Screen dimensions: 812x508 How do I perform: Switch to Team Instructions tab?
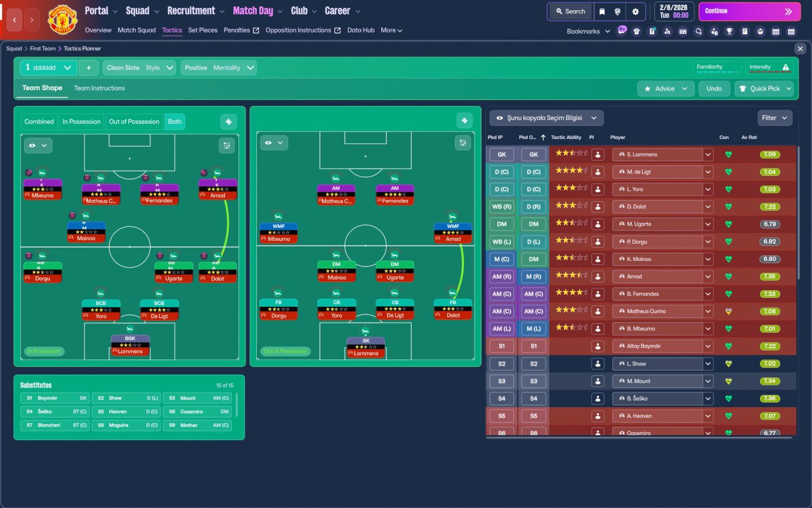pos(100,88)
